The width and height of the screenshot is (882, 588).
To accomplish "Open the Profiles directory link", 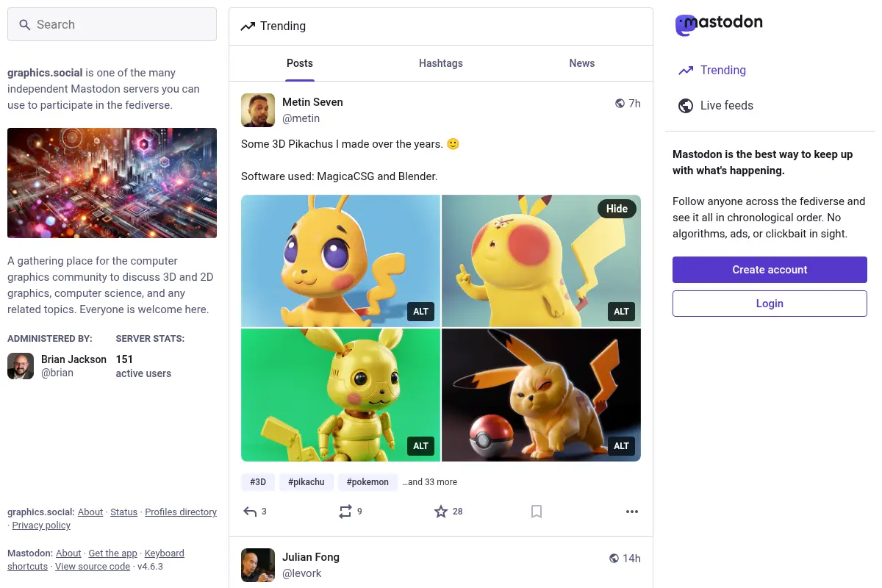I will coord(181,512).
